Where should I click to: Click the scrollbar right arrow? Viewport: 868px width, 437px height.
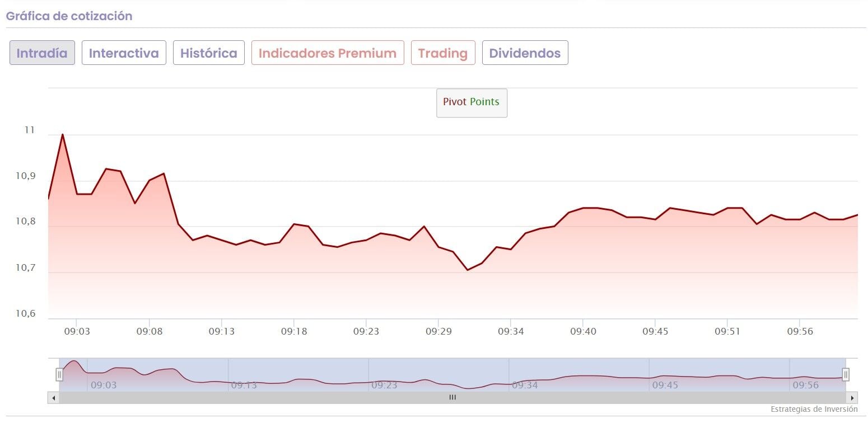[x=852, y=398]
